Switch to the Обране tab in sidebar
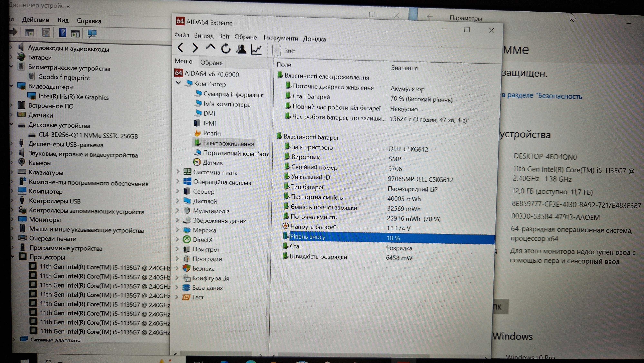 pyautogui.click(x=212, y=62)
